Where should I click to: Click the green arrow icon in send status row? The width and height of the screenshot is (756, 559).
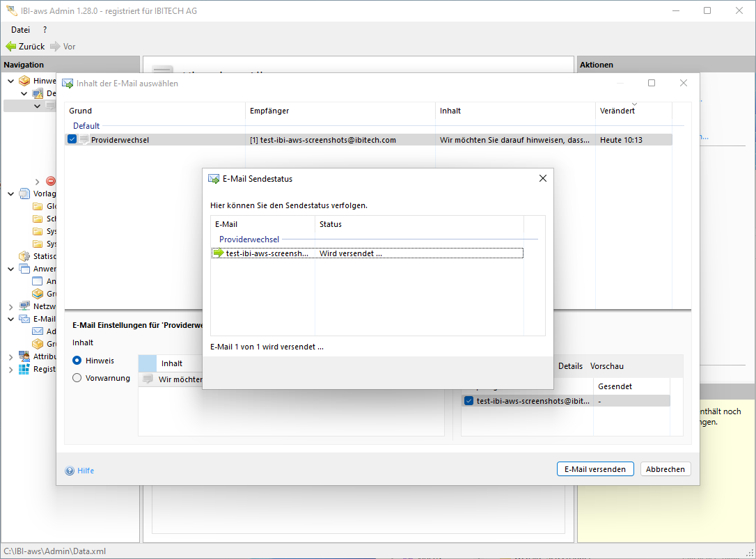coord(219,253)
